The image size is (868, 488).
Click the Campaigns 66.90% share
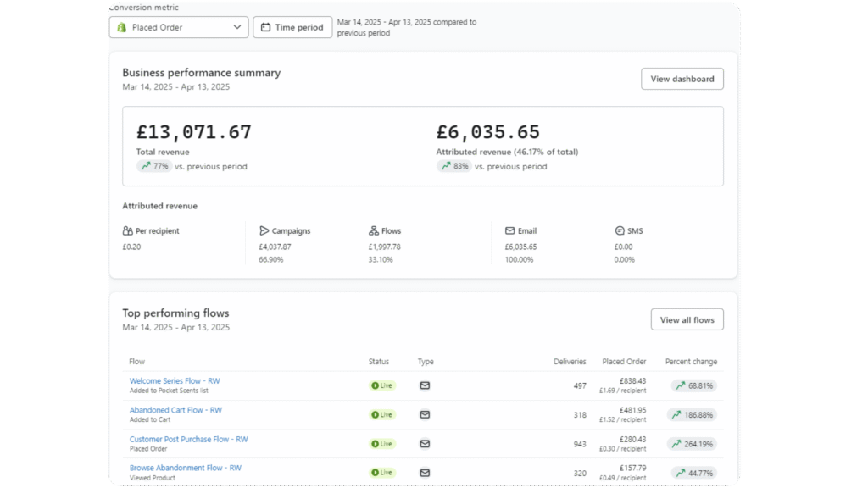[270, 259]
